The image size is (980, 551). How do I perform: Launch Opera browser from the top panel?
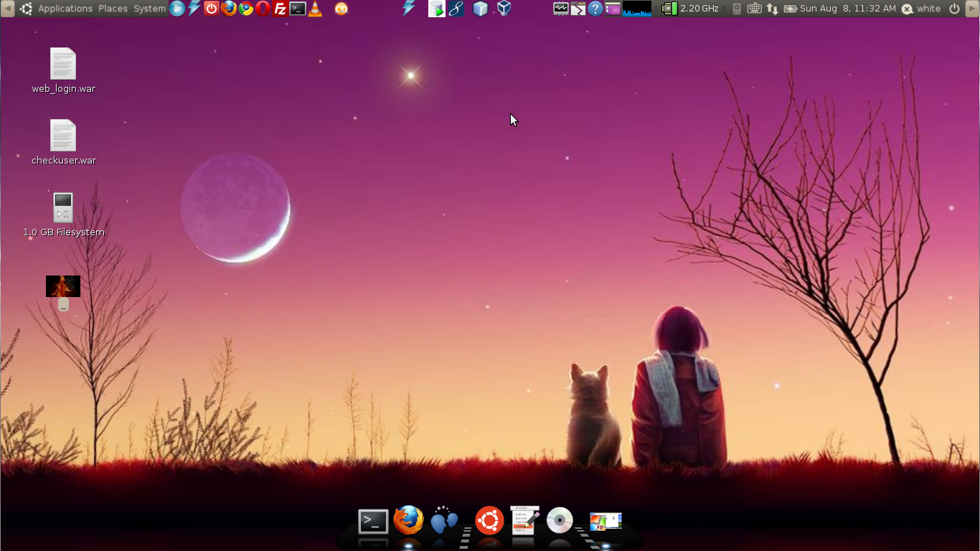click(x=263, y=9)
